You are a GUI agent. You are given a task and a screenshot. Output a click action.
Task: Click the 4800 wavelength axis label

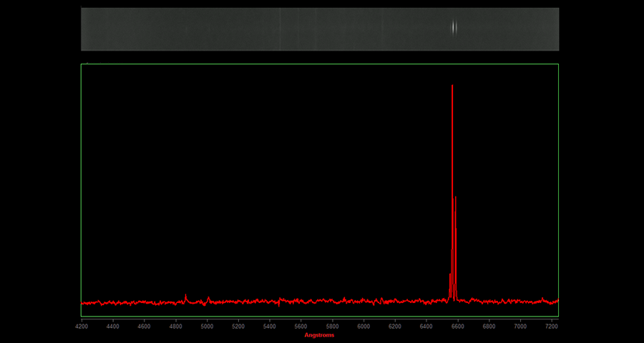point(175,327)
